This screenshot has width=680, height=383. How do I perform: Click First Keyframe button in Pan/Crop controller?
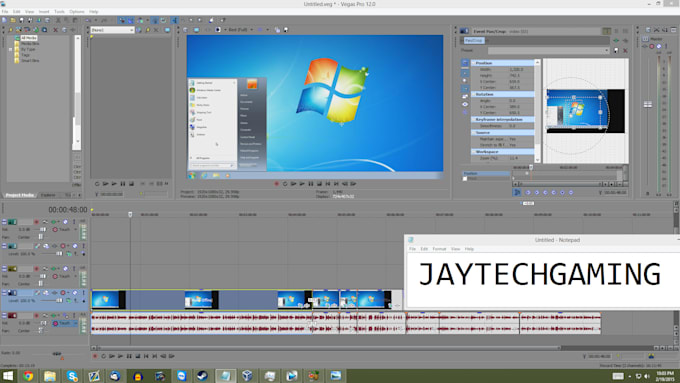(x=528, y=193)
